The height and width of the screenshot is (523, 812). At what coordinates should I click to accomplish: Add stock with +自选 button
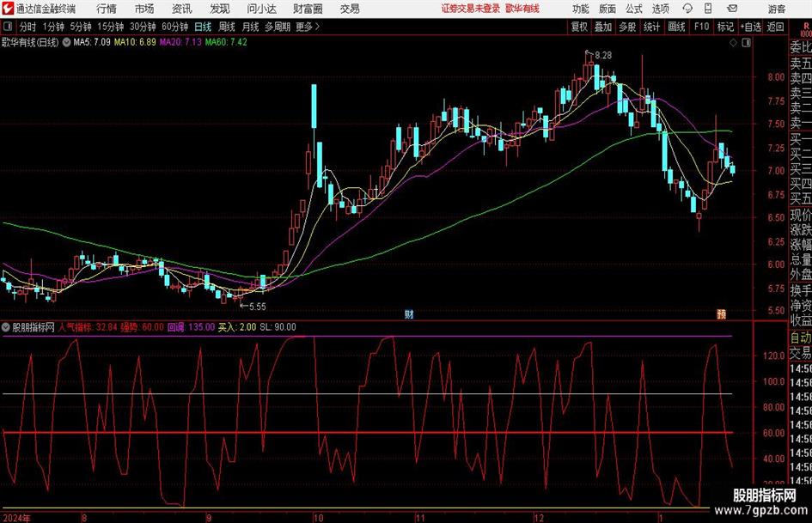(751, 27)
